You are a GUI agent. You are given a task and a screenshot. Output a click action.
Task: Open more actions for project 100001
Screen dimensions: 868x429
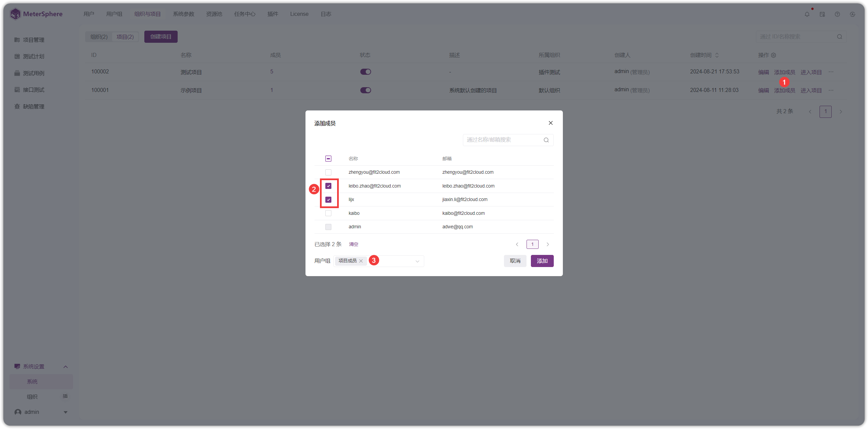[x=831, y=90]
